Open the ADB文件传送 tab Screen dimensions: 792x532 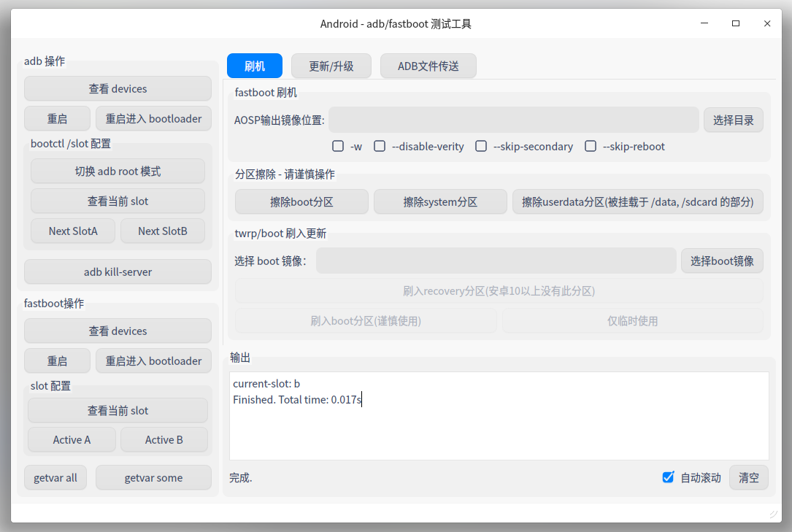428,66
